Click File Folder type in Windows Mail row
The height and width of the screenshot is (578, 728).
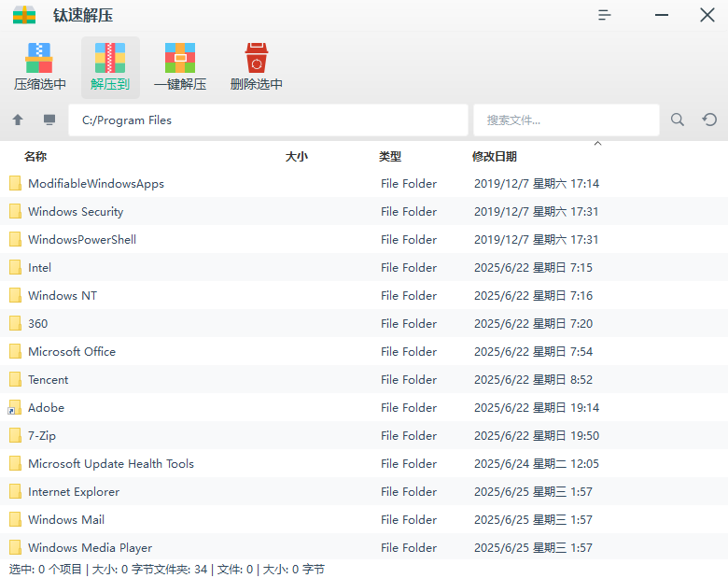tap(409, 519)
